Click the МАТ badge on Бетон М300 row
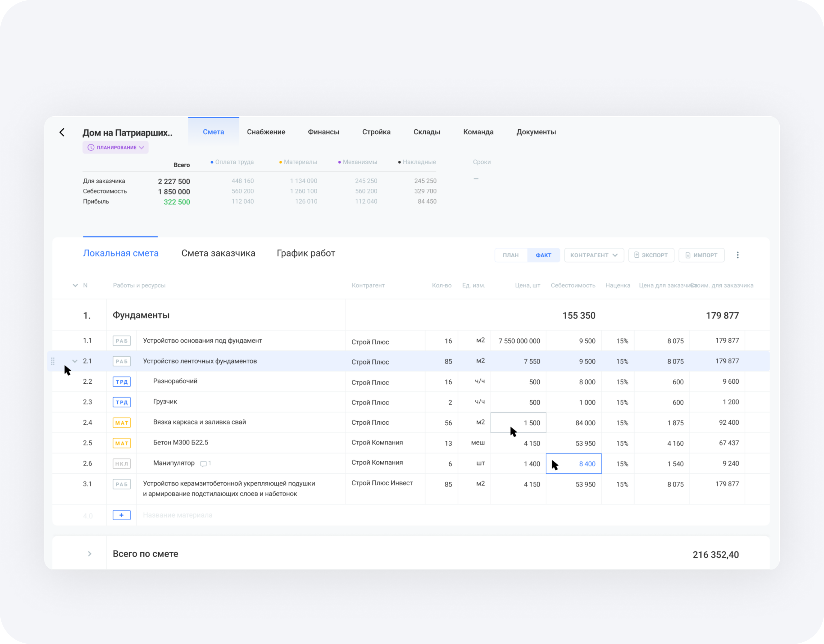The image size is (824, 644). 121,443
